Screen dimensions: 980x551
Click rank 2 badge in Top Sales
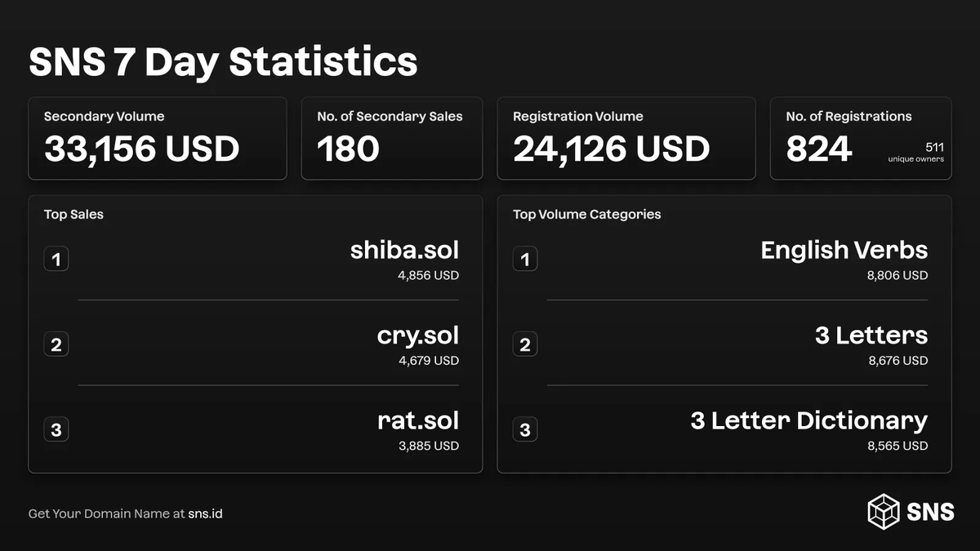click(x=56, y=344)
